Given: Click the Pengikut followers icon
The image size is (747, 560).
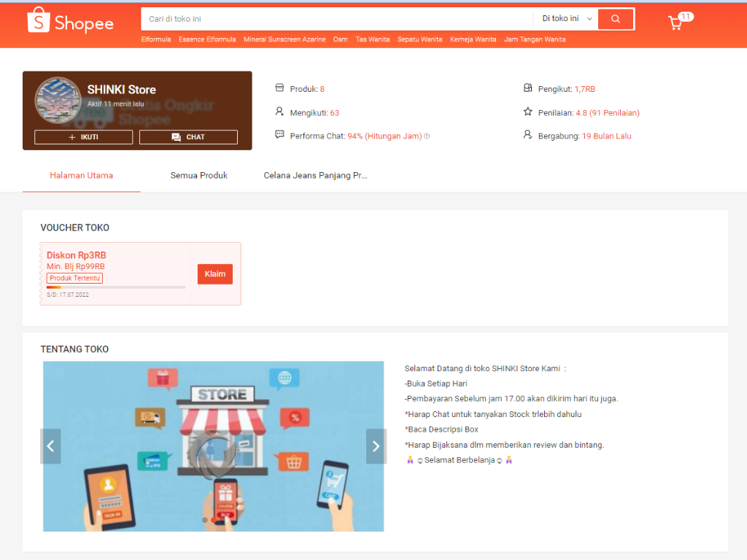Looking at the screenshot, I should pyautogui.click(x=528, y=87).
